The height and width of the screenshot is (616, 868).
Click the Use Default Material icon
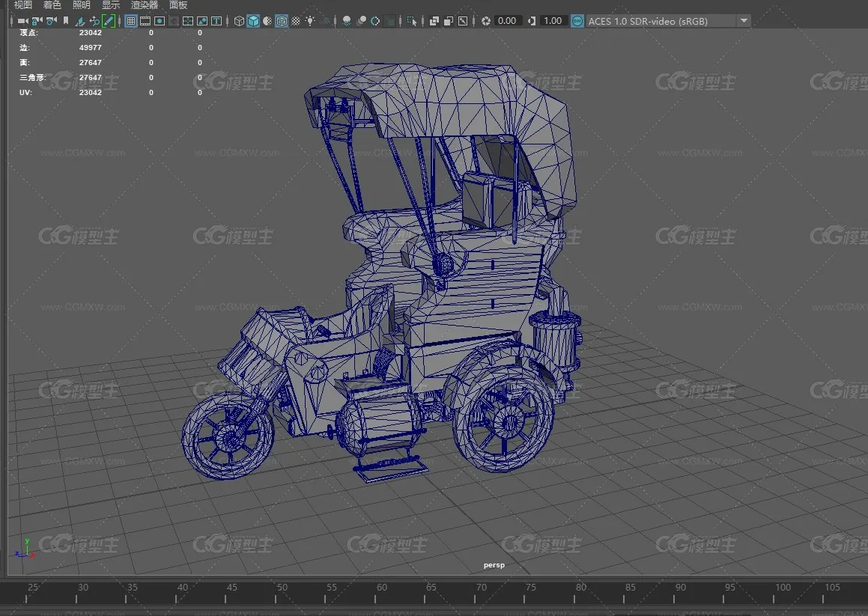pyautogui.click(x=268, y=21)
